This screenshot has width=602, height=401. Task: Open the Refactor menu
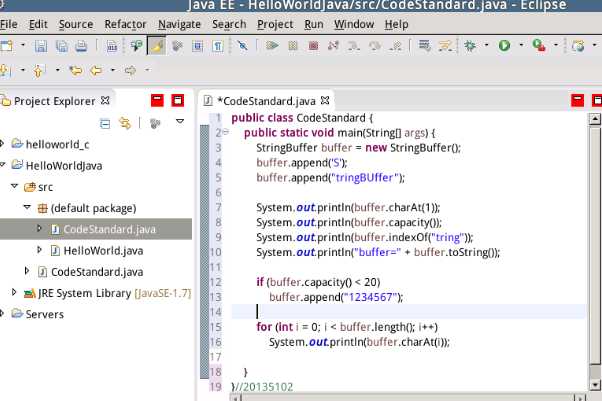(125, 24)
